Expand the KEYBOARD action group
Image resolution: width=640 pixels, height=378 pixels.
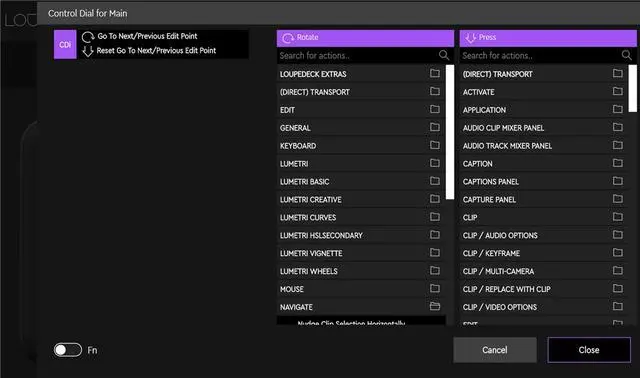[361, 145]
